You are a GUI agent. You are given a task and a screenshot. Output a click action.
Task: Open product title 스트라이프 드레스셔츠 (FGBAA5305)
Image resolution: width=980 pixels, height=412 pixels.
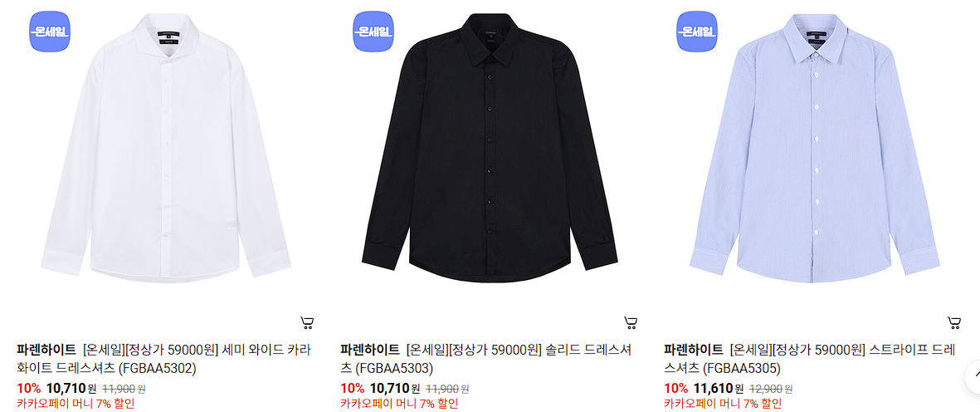809,359
